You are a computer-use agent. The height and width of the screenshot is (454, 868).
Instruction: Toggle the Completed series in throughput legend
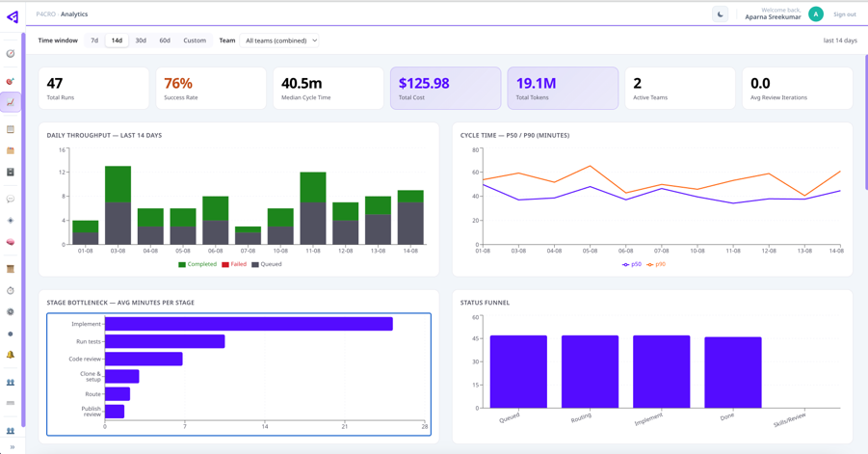pos(197,264)
